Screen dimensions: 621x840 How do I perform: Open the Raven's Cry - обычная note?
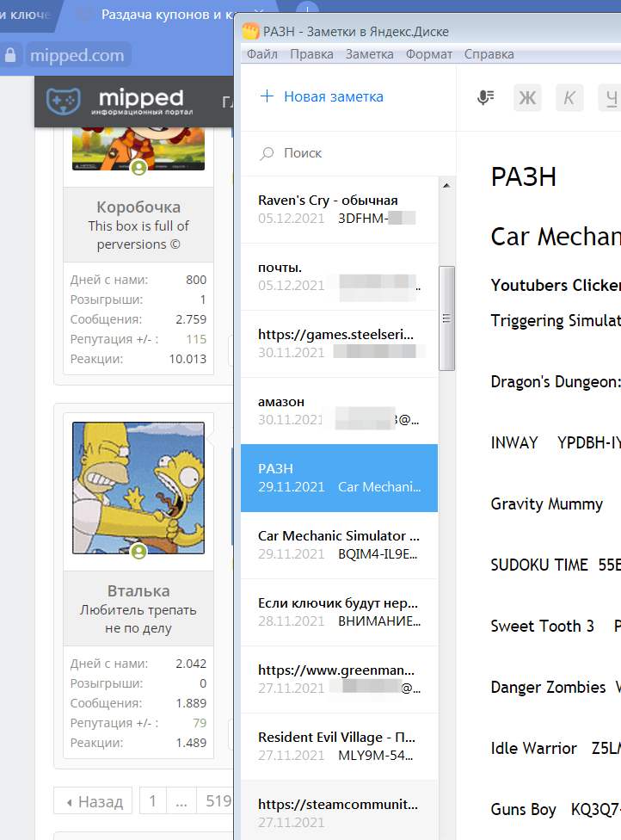coord(340,209)
